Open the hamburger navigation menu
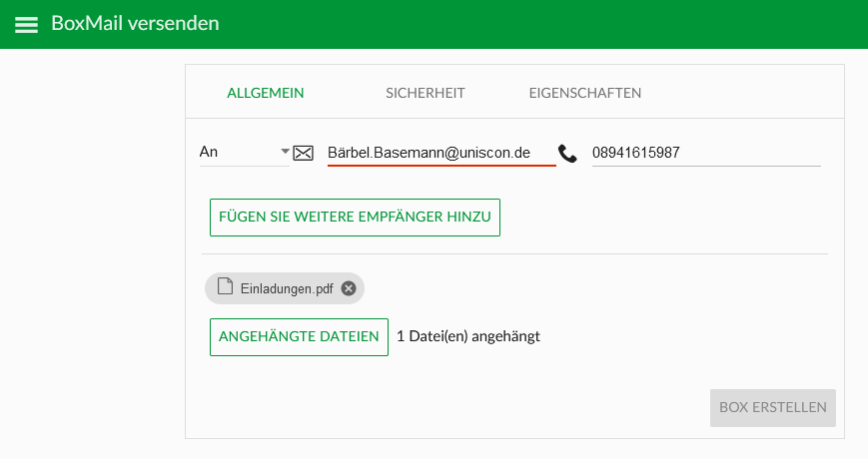The height and width of the screenshot is (459, 868). (26, 24)
